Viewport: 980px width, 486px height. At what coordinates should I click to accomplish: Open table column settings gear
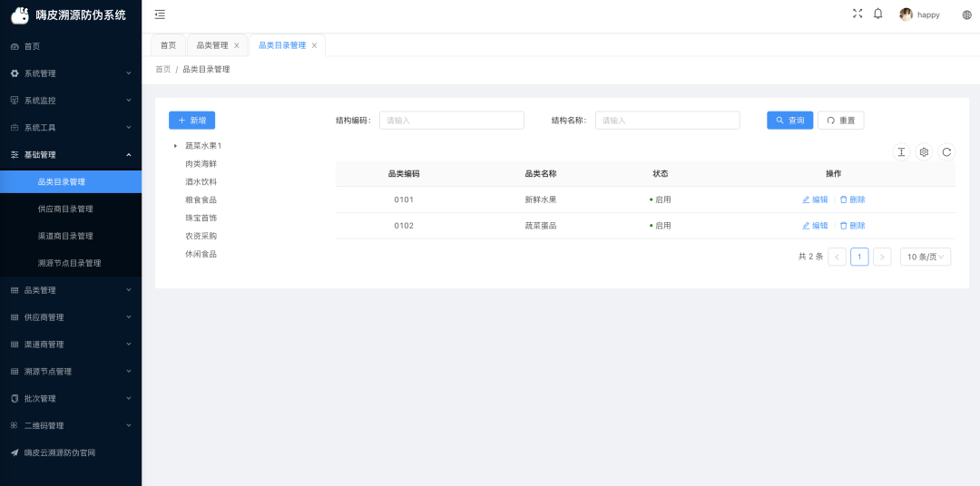(924, 152)
